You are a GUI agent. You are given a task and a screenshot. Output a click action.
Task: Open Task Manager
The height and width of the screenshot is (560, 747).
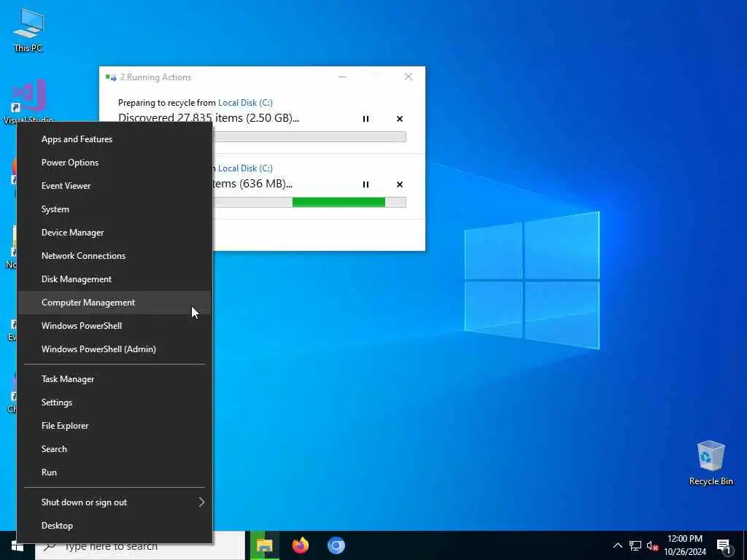pos(115,379)
